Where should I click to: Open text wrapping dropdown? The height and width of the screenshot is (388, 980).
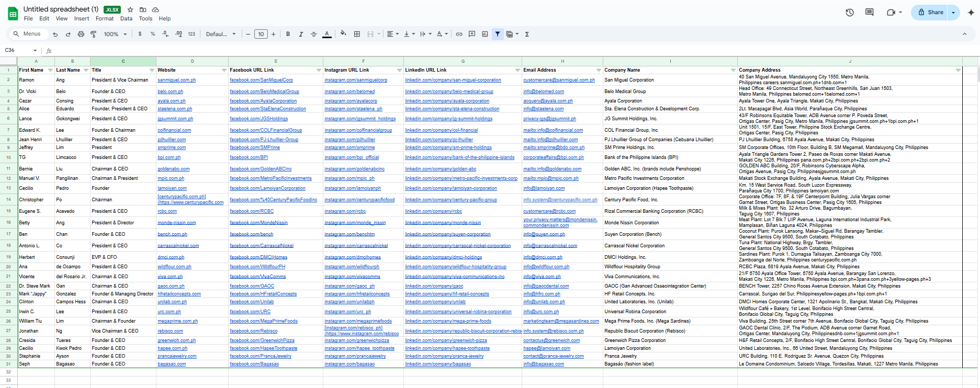point(426,34)
